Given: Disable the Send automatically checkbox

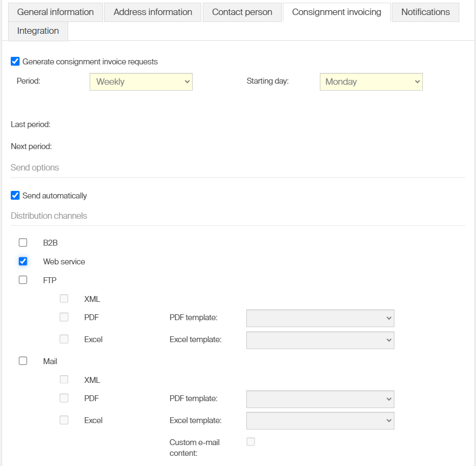Looking at the screenshot, I should pyautogui.click(x=15, y=195).
